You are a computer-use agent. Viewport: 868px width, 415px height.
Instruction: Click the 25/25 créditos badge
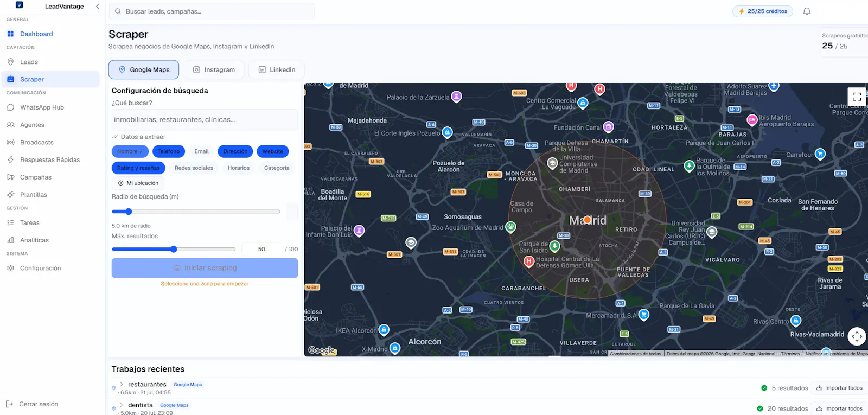[x=763, y=11]
